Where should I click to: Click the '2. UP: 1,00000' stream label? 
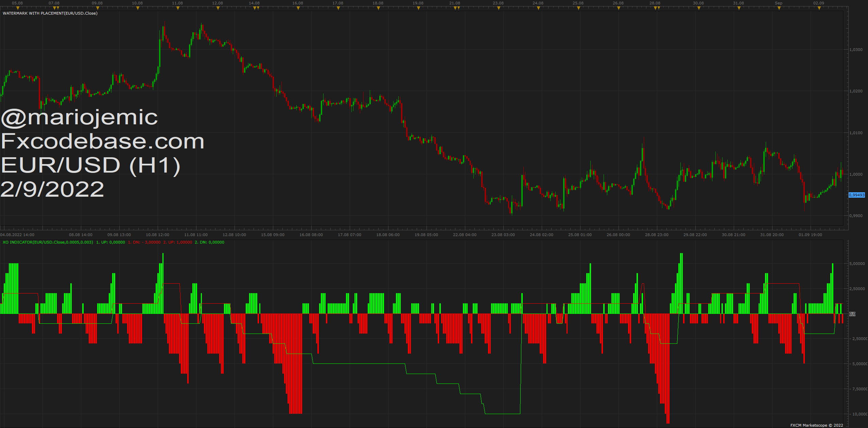coord(178,242)
